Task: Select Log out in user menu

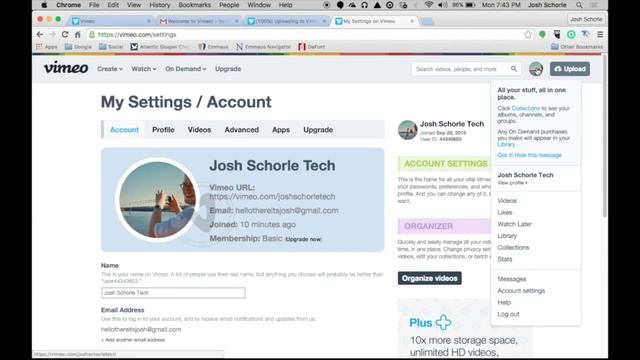Action: [x=508, y=314]
